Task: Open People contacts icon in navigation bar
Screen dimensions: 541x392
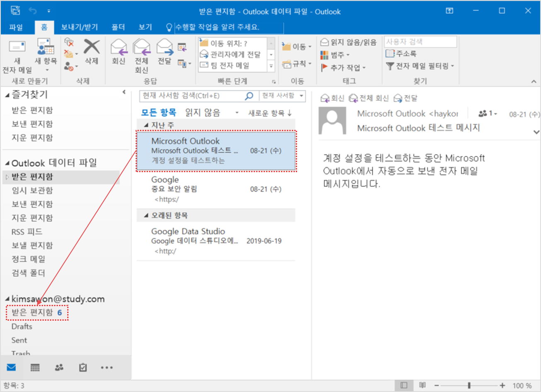Action: pos(59,368)
